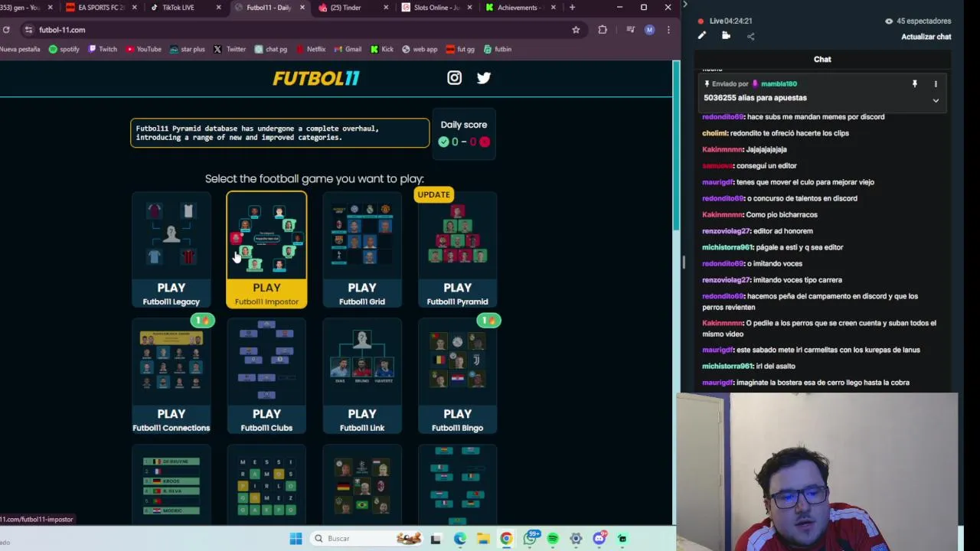Screen dimensions: 980x551
Task: Play Futbol11 Link game
Action: click(x=362, y=377)
